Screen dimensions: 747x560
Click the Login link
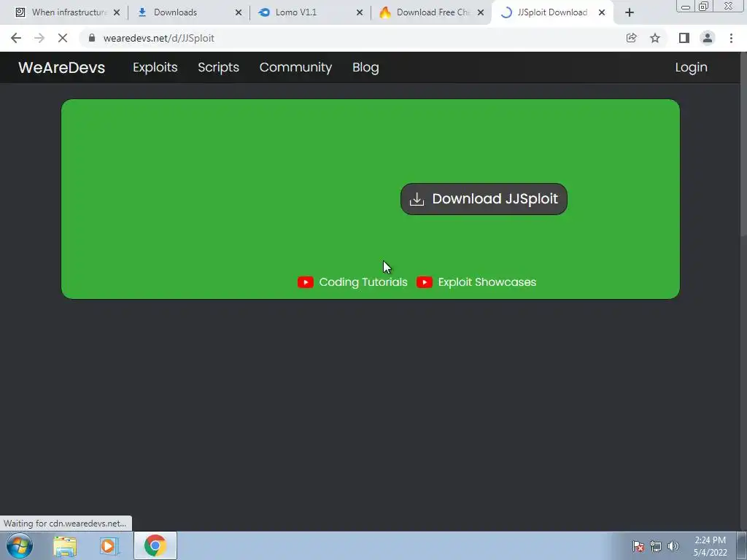click(691, 67)
